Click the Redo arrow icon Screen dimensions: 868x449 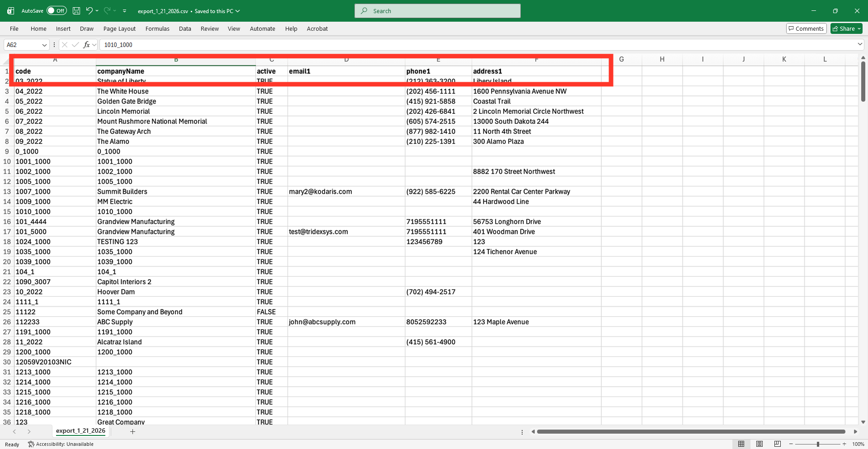pyautogui.click(x=107, y=11)
